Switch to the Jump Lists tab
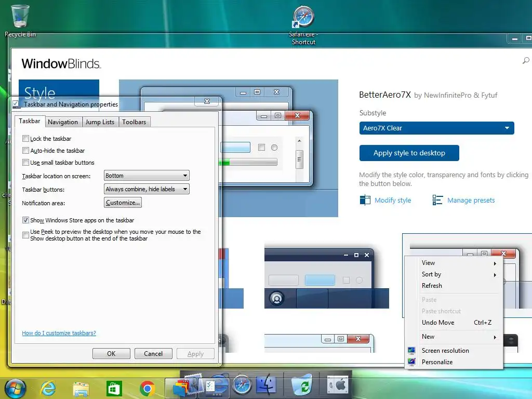532x399 pixels. [x=100, y=122]
